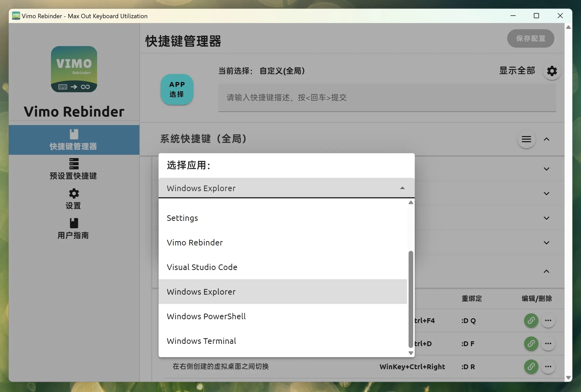Open the more options menu for :D R

(x=548, y=367)
